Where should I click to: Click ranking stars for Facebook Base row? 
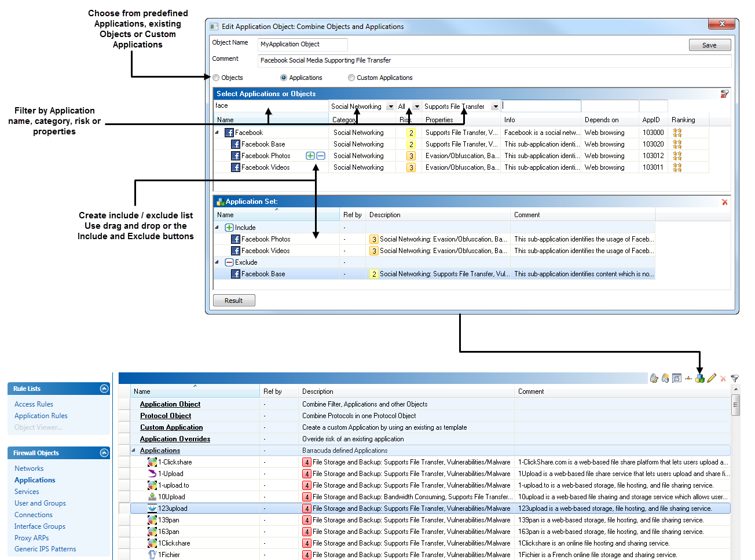click(677, 144)
